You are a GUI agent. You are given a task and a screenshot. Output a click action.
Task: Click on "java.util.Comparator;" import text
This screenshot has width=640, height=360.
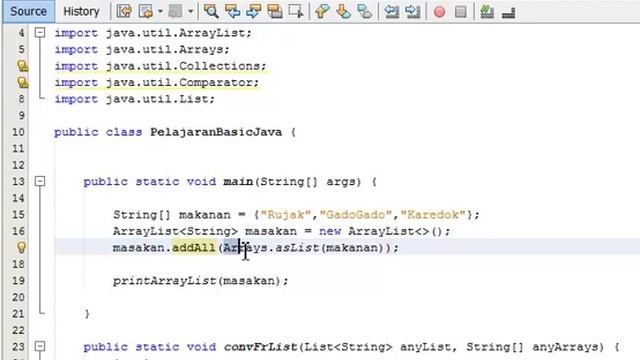[182, 82]
